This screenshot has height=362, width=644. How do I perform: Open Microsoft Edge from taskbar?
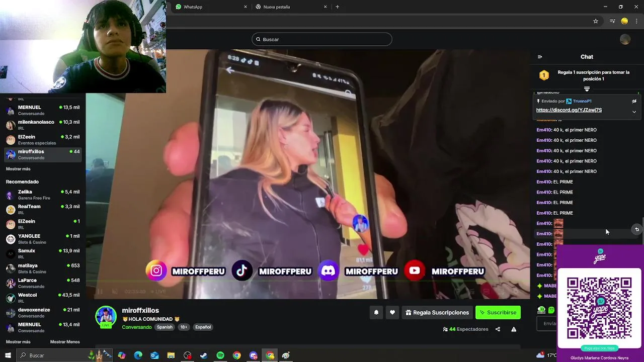pos(138,355)
